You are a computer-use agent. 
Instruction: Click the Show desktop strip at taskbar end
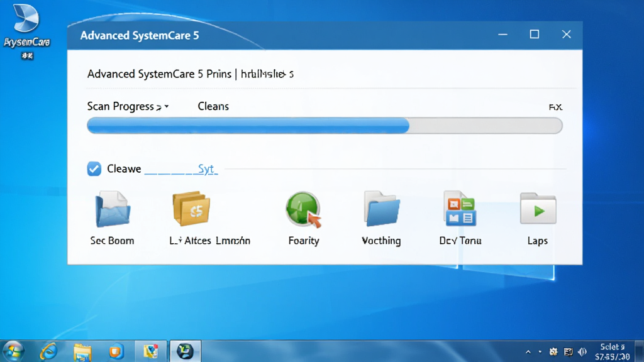(x=640, y=351)
